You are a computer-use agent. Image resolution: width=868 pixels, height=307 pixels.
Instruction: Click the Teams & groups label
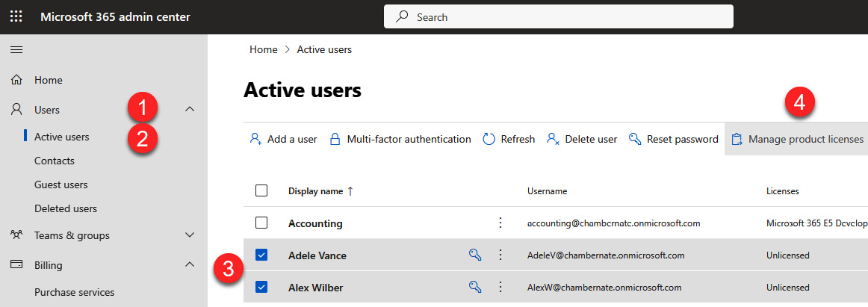[72, 235]
